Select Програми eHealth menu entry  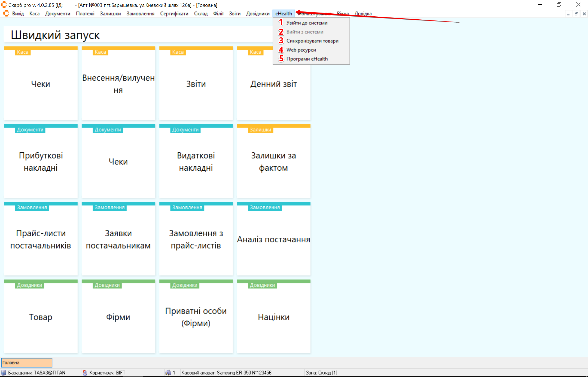click(x=307, y=59)
